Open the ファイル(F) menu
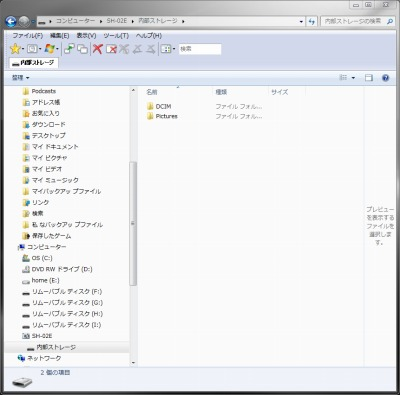 pos(28,35)
